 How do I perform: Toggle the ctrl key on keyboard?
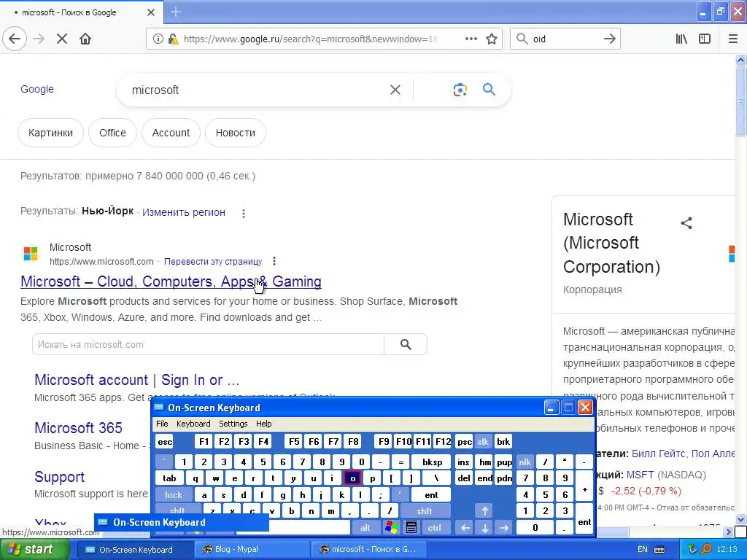click(x=434, y=528)
